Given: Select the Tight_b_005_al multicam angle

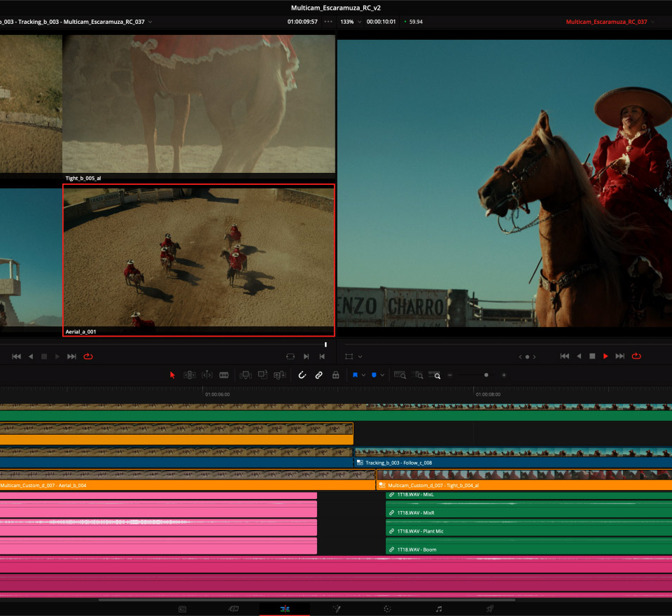Looking at the screenshot, I should (x=198, y=108).
